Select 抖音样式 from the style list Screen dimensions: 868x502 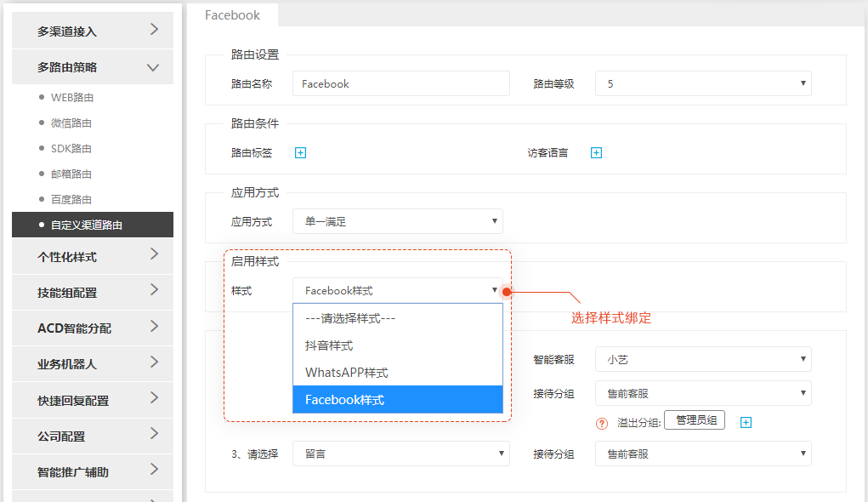coord(398,345)
